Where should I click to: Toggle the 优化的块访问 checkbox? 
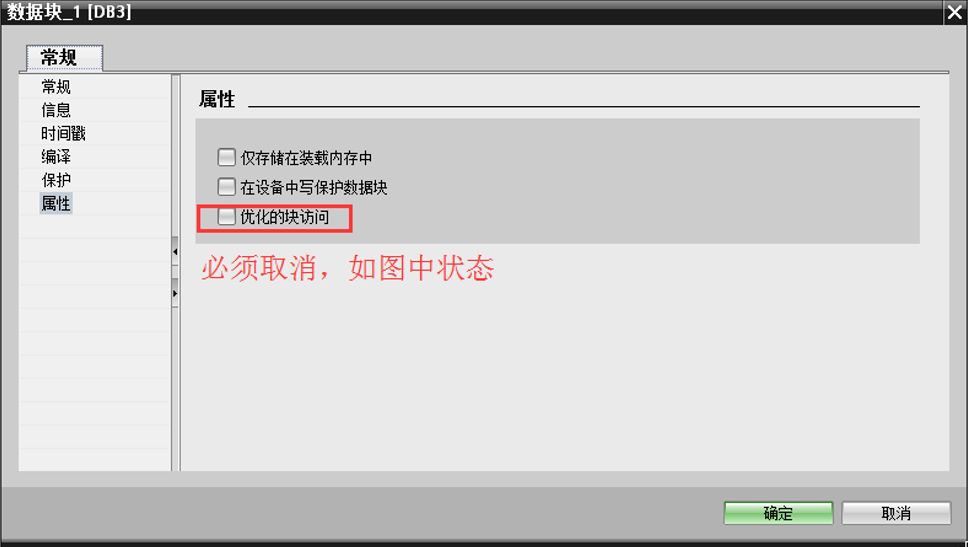click(227, 216)
